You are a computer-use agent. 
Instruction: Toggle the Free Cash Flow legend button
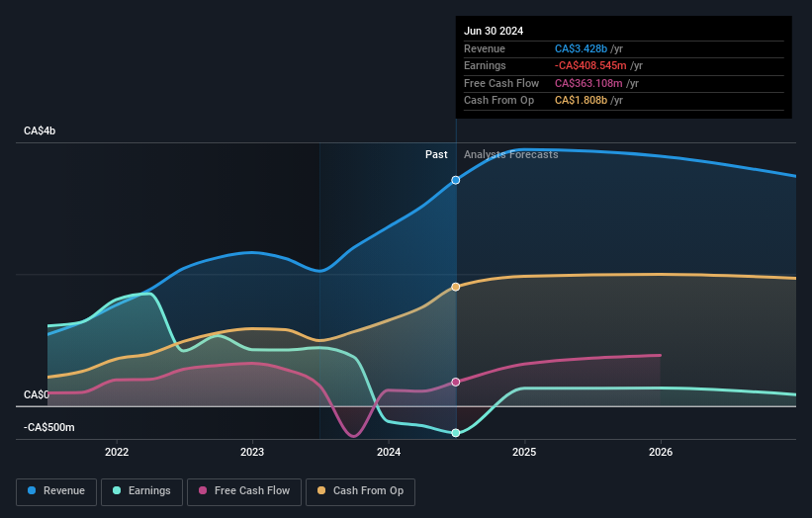pyautogui.click(x=244, y=491)
